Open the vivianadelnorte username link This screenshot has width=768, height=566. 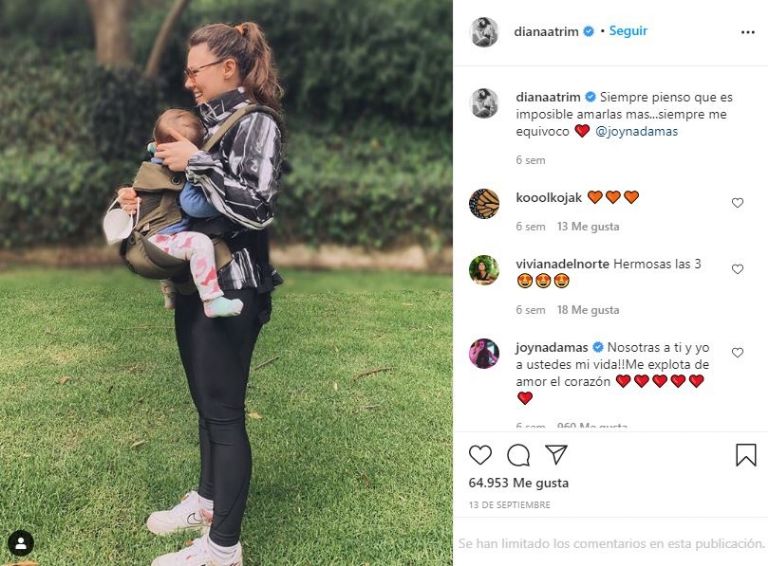click(x=562, y=264)
